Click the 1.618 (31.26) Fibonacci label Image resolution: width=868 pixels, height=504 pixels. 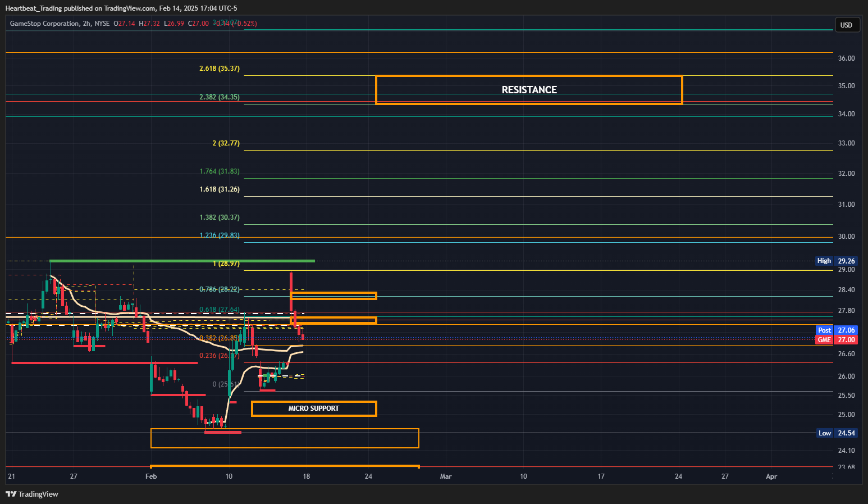pyautogui.click(x=220, y=189)
